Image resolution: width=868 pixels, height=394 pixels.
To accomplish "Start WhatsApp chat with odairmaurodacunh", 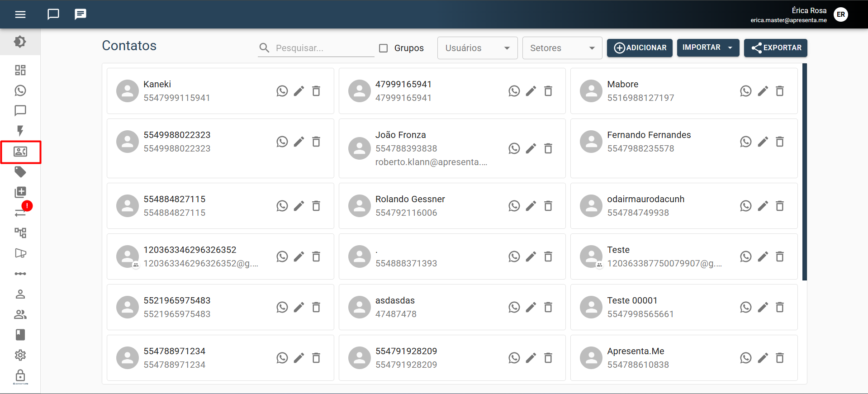I will pos(746,206).
